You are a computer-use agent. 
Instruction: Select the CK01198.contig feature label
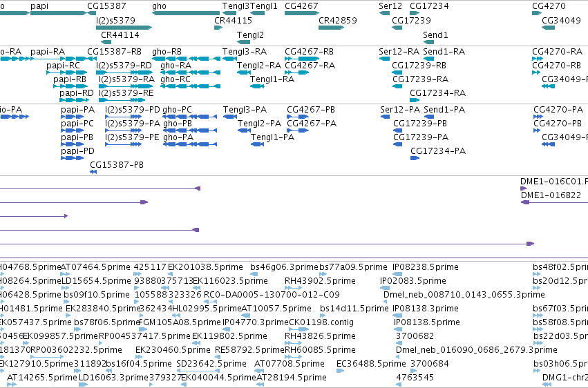pos(321,322)
